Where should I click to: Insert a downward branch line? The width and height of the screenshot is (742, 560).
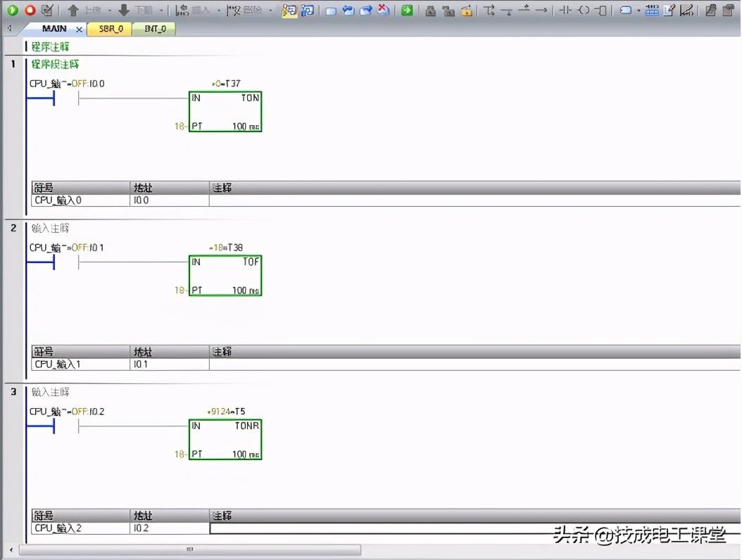coord(489,10)
